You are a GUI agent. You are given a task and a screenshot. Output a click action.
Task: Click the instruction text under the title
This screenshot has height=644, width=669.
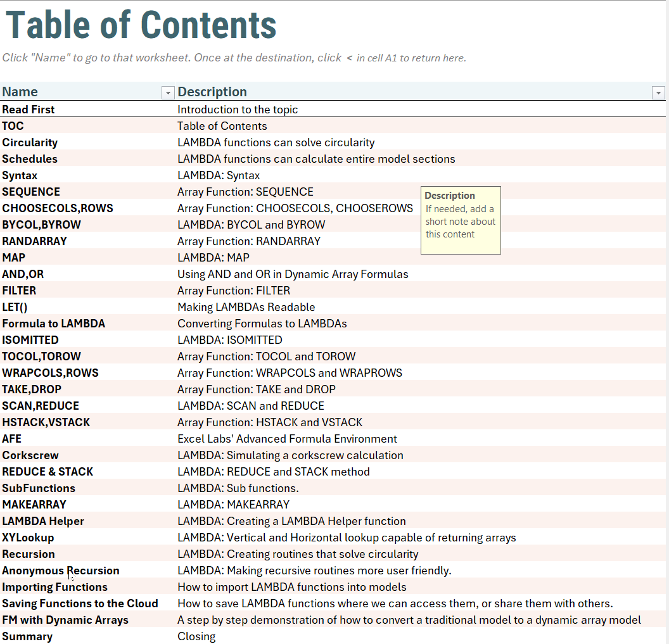point(234,58)
